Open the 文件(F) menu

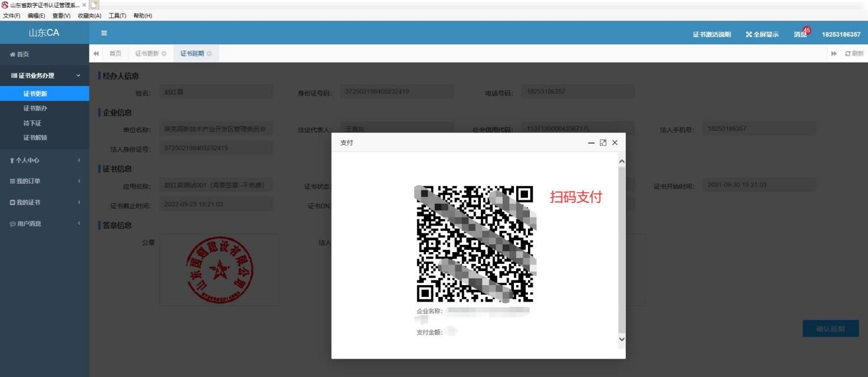(12, 15)
